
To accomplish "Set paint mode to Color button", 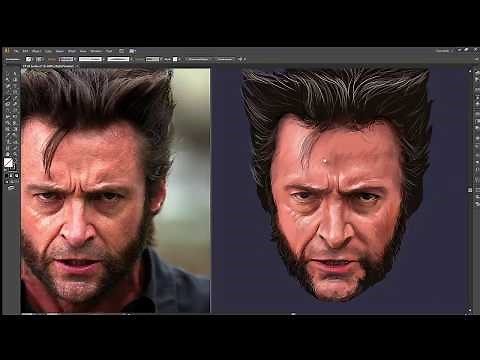I will point(7,175).
